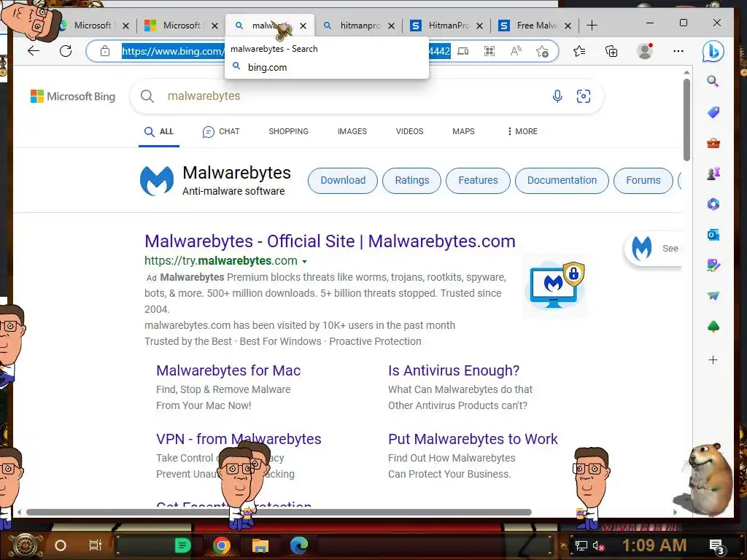Expand the MORE search categories menu

(522, 131)
